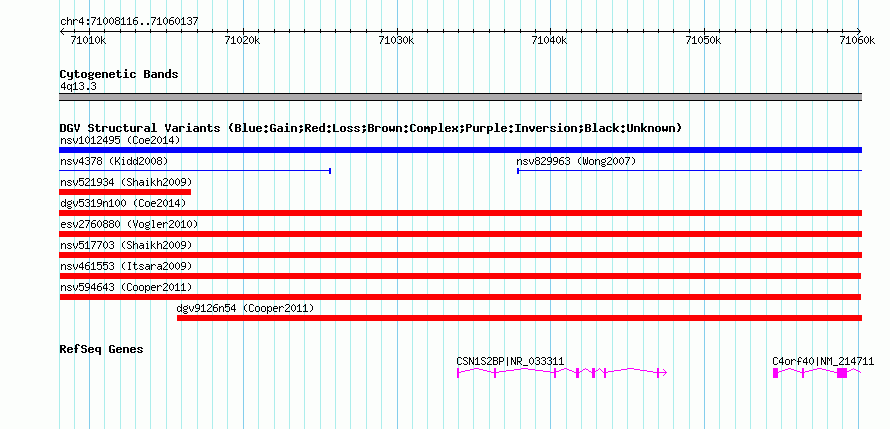Click the gray 4q13.3 cytogenetic band bar
This screenshot has height=429, width=890.
460,97
